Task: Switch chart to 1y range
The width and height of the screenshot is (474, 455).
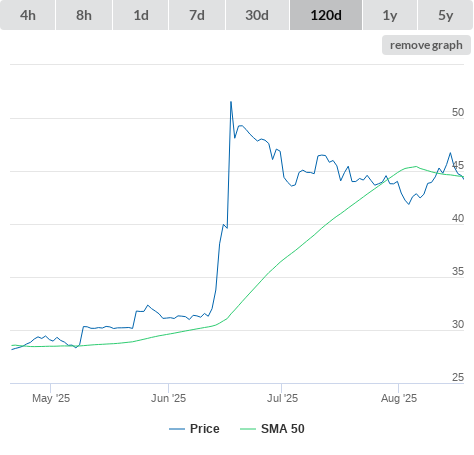Action: coord(390,15)
